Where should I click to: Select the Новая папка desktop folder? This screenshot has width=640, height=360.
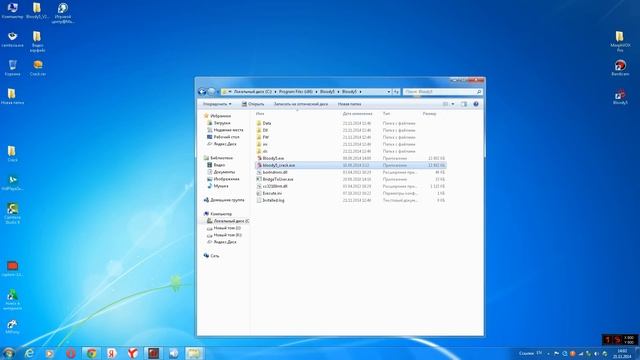click(12, 97)
